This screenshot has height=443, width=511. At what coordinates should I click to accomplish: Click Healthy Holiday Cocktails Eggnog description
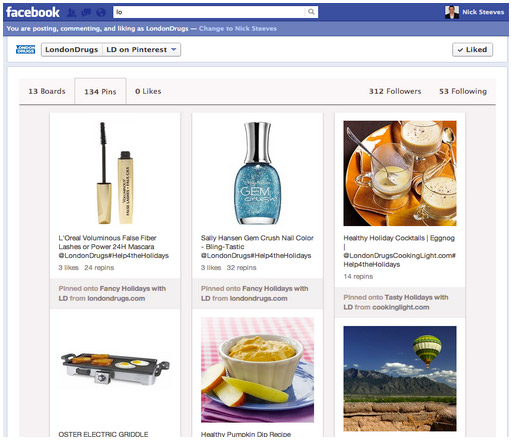[399, 251]
